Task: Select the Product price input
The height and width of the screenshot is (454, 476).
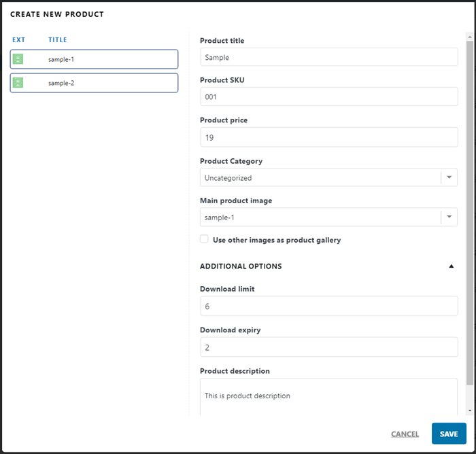Action: click(x=328, y=137)
